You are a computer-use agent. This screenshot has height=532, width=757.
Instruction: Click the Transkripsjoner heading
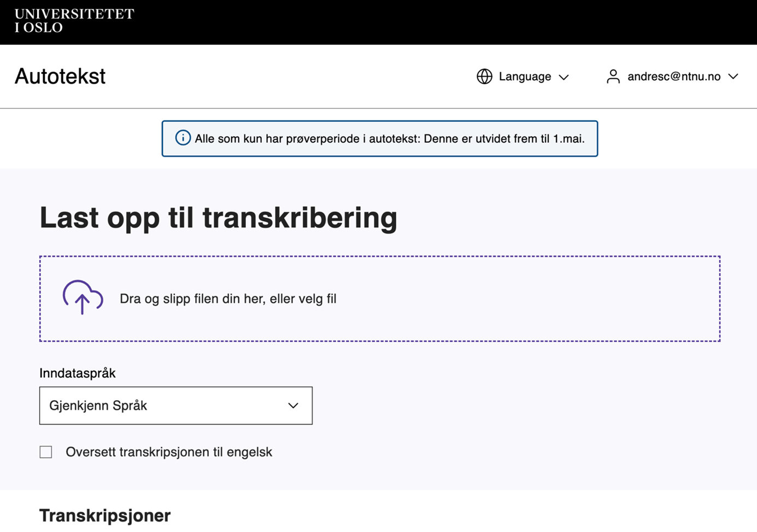coord(105,516)
